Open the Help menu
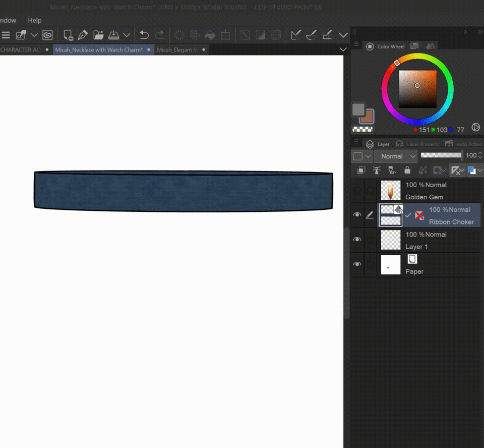The width and height of the screenshot is (484, 448). (x=35, y=20)
